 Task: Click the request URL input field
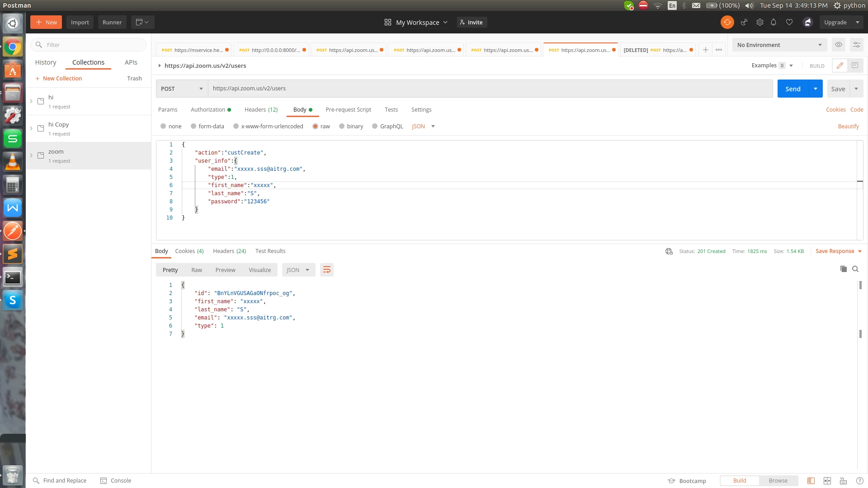pyautogui.click(x=490, y=89)
